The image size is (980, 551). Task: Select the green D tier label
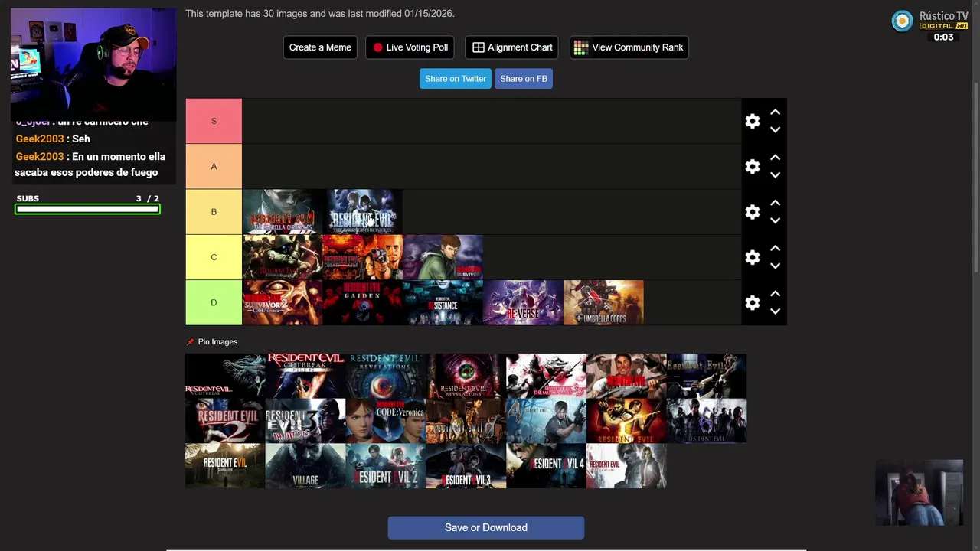(214, 302)
